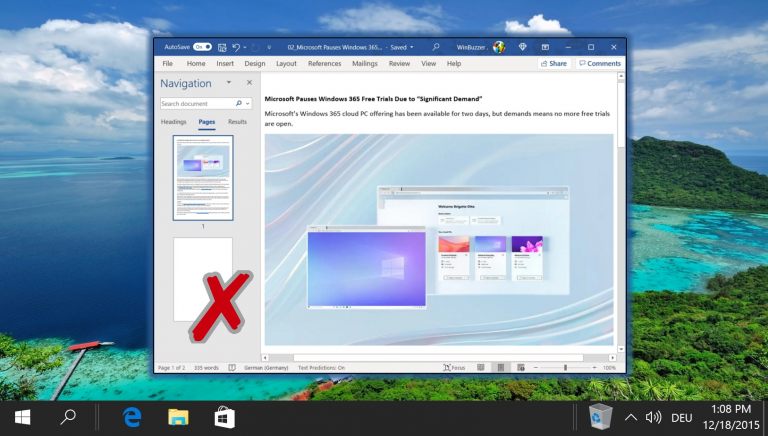This screenshot has height=436, width=768.
Task: Expand the search options dropdown arrow
Action: pos(248,104)
